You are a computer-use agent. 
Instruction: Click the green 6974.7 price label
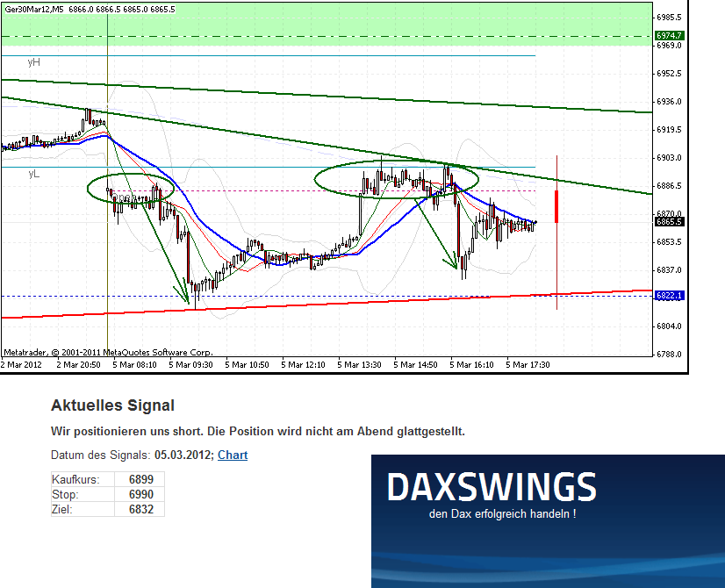coord(669,36)
